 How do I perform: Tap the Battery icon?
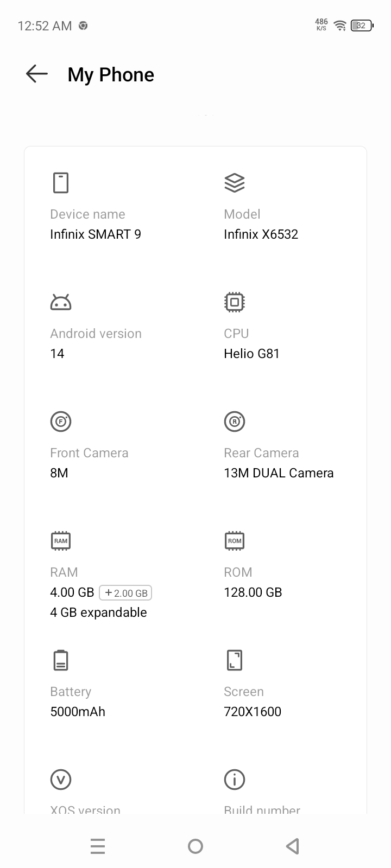[x=61, y=660]
